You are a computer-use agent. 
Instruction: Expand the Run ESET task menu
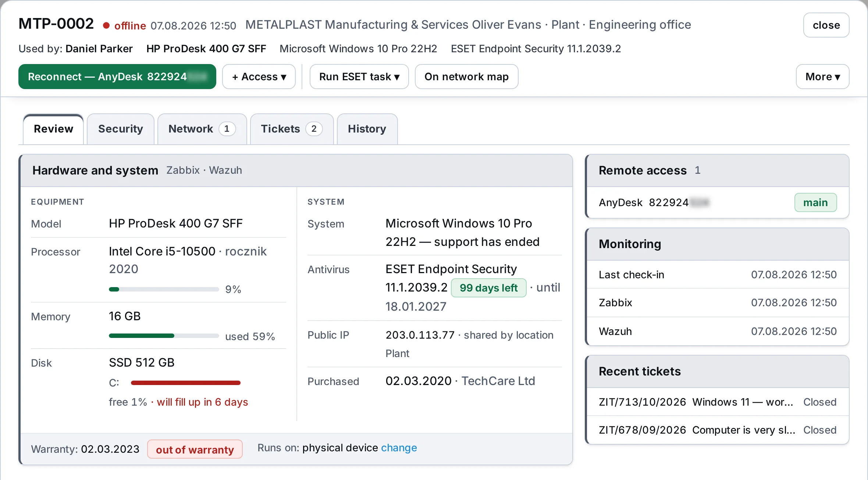click(x=359, y=77)
